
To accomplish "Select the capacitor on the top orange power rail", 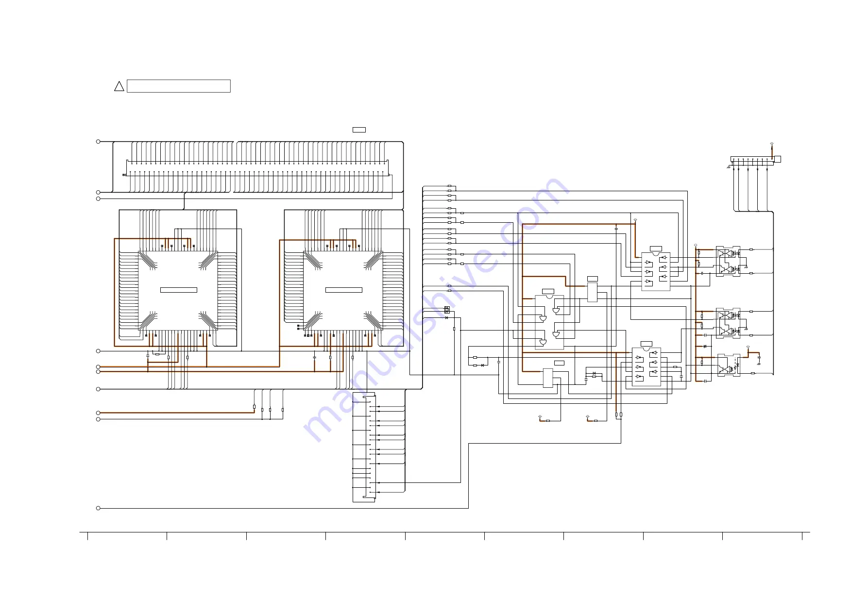I will click(x=616, y=228).
